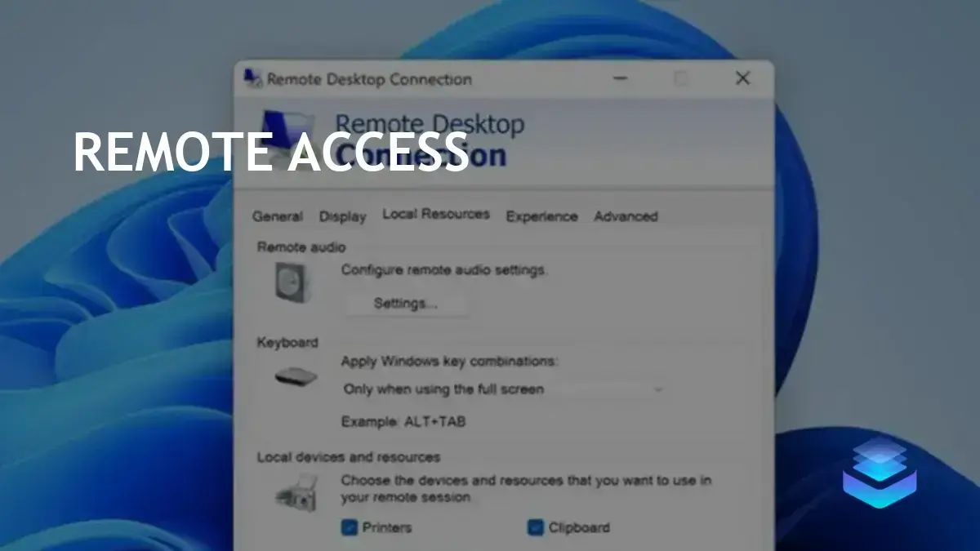Go to the Advanced tab
The width and height of the screenshot is (980, 551).
(626, 216)
